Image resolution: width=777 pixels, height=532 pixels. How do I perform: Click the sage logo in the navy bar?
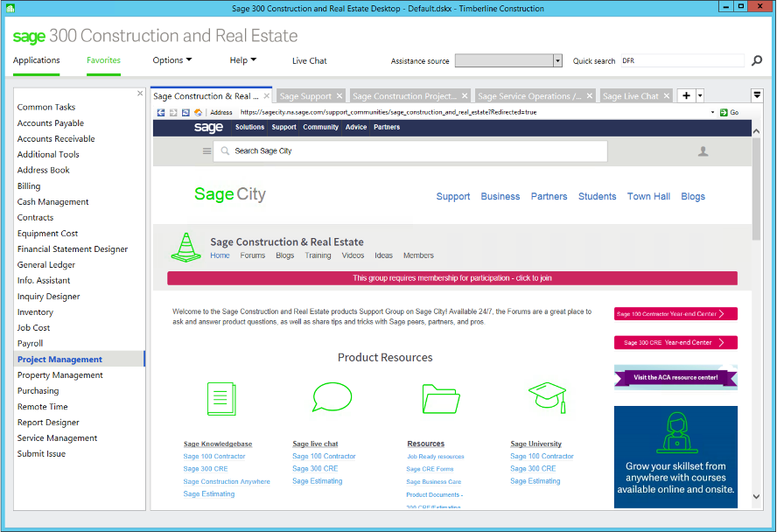[x=208, y=127]
